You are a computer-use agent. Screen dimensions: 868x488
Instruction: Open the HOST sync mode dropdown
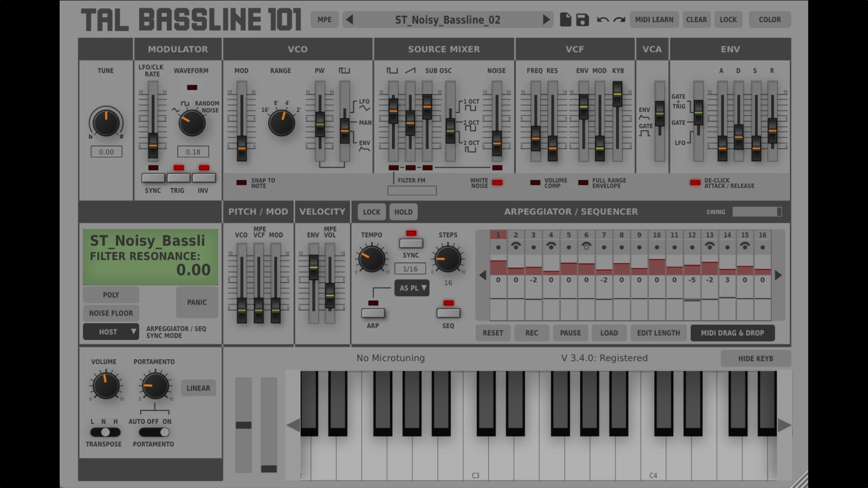pyautogui.click(x=111, y=332)
